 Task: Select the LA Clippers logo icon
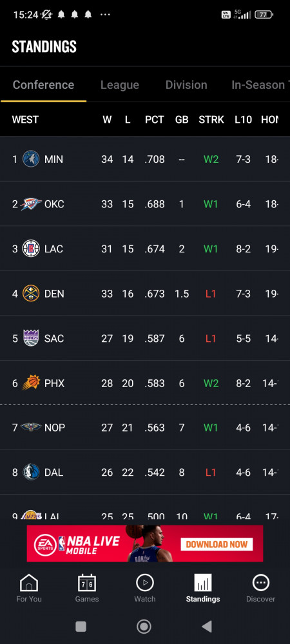click(31, 249)
